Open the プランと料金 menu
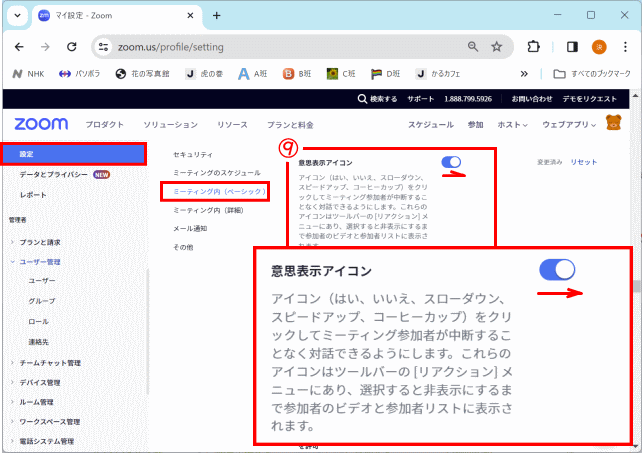The width and height of the screenshot is (642, 453). pyautogui.click(x=290, y=125)
